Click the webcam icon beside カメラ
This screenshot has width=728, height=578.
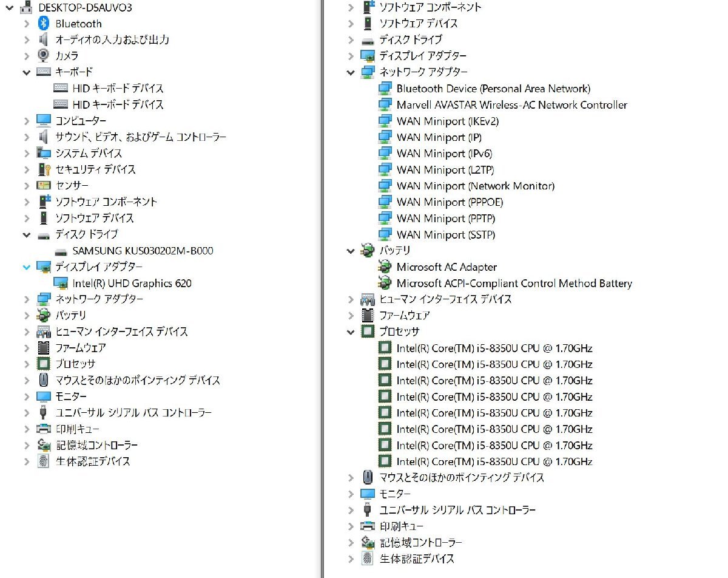point(43,56)
